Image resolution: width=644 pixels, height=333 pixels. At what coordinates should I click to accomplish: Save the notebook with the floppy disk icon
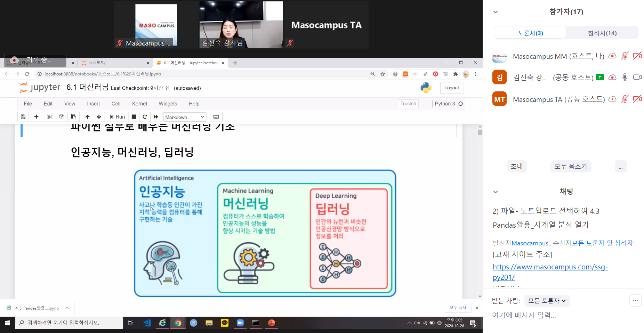pos(23,117)
